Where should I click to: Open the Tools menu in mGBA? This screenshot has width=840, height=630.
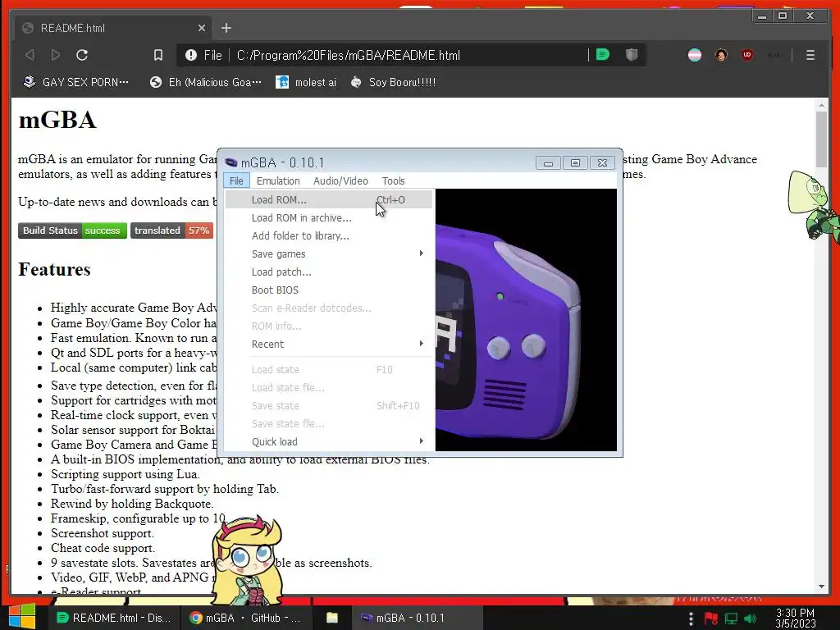click(x=393, y=180)
